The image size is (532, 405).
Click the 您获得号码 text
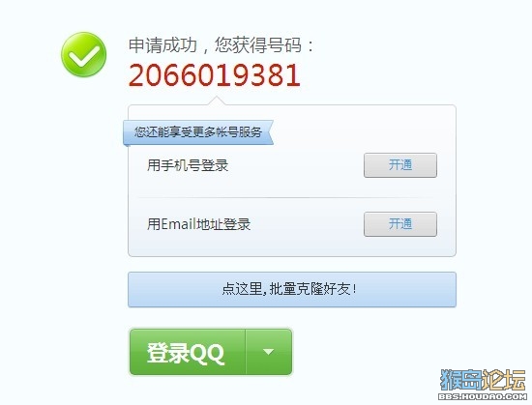click(x=258, y=45)
